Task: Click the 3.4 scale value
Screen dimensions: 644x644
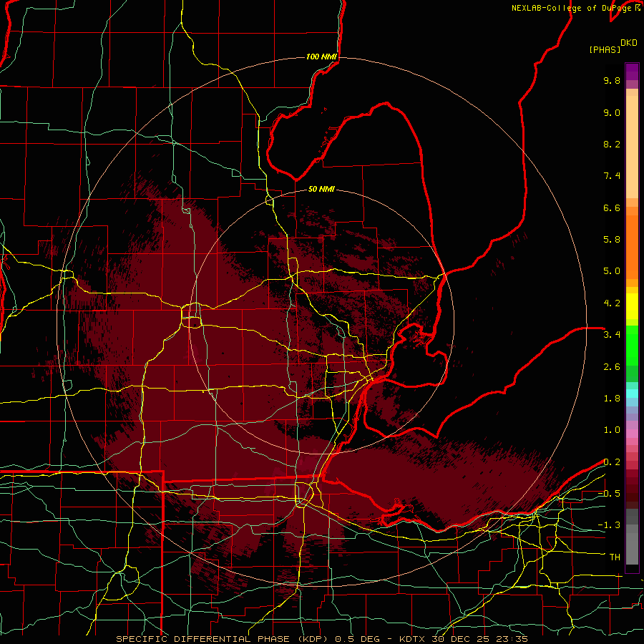Action: (x=612, y=335)
